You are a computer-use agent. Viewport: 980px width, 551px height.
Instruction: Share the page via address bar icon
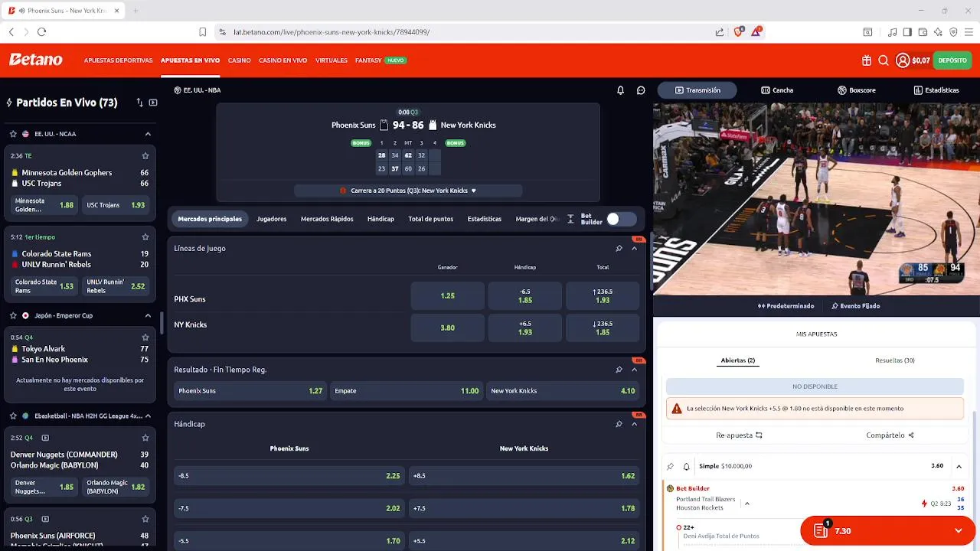(720, 32)
